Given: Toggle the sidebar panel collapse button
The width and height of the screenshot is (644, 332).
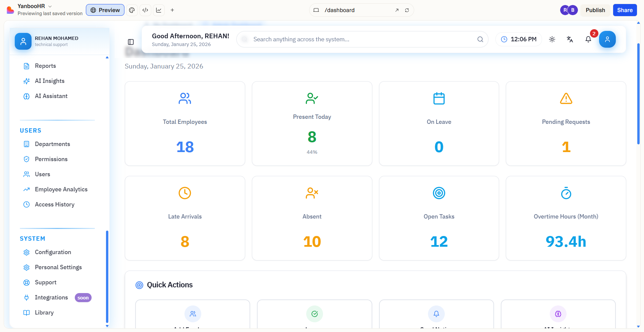Looking at the screenshot, I should [x=131, y=42].
